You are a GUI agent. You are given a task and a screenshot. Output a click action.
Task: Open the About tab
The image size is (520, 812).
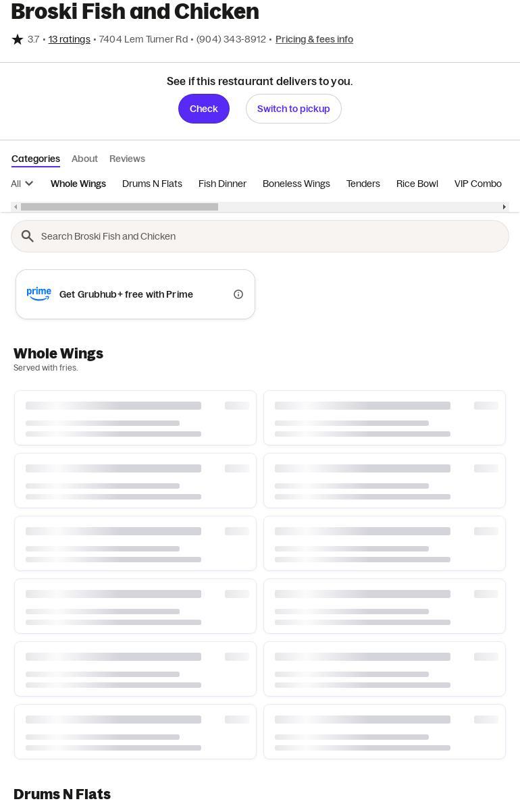[x=84, y=159]
